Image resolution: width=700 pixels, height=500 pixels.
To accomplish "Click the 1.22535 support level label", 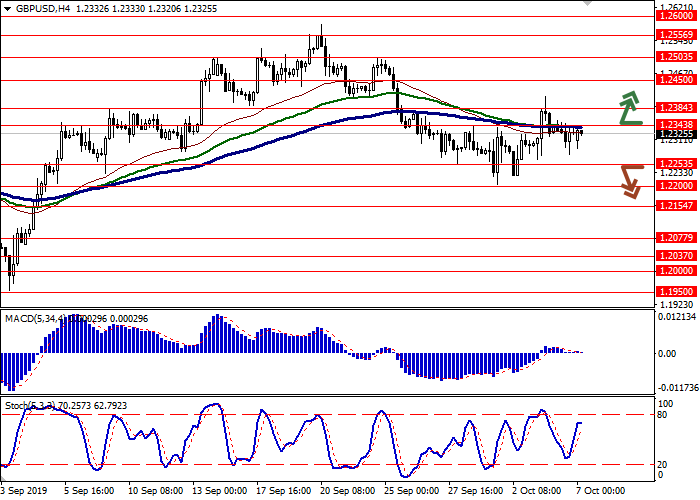I will tap(676, 163).
